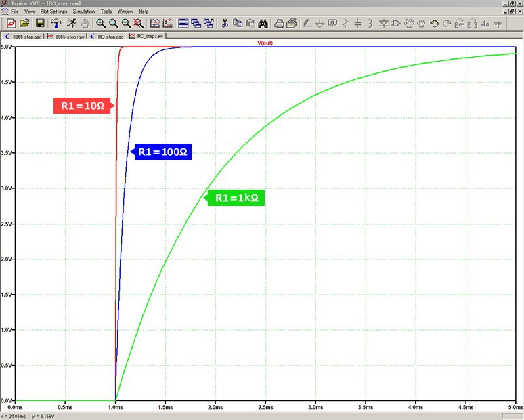524x420 pixels.
Task: Click the Run simulation running-man icon
Action: coord(71,24)
